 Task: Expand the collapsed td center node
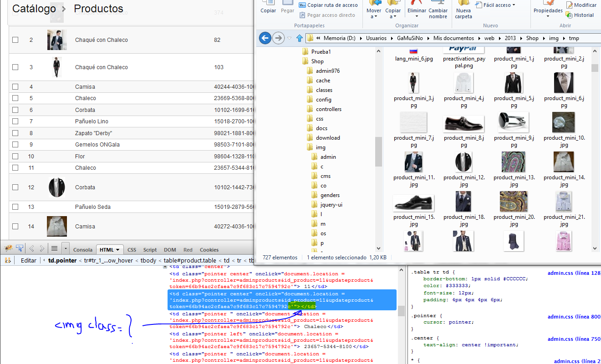click(x=165, y=267)
